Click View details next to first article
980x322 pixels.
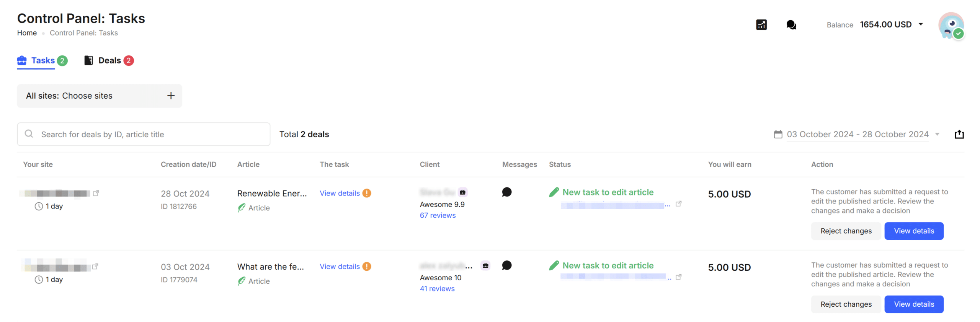tap(339, 193)
